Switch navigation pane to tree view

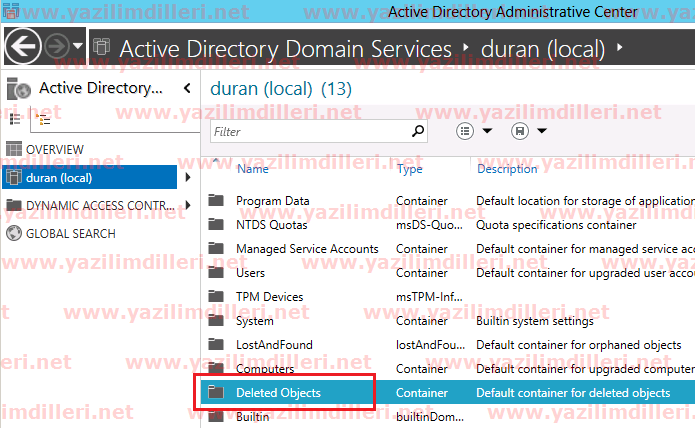42,119
